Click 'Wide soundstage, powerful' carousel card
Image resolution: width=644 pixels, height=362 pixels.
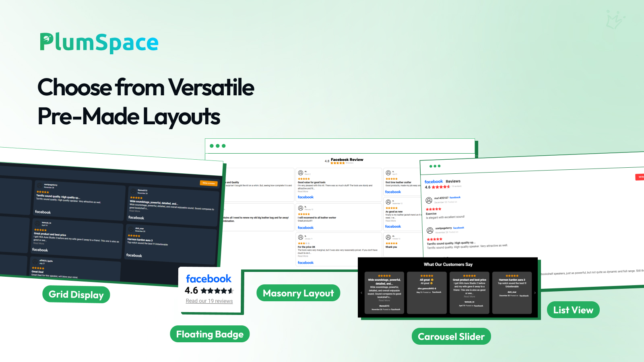384,293
